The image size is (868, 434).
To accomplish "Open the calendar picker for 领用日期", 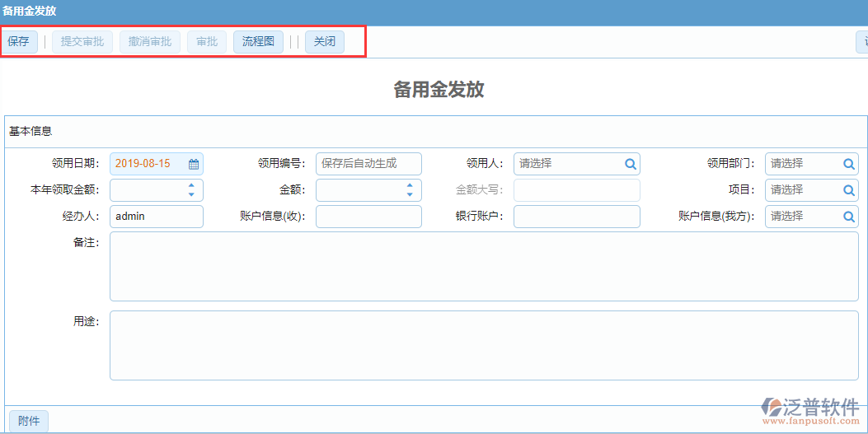I will (x=193, y=164).
